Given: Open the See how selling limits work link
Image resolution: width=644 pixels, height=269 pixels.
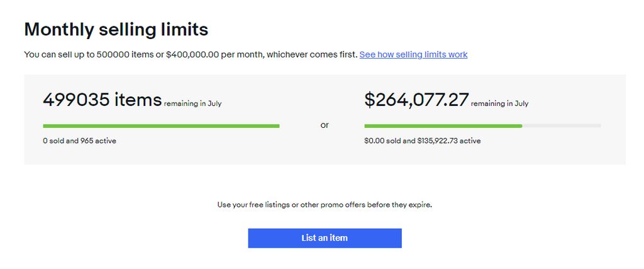Looking at the screenshot, I should (x=413, y=54).
